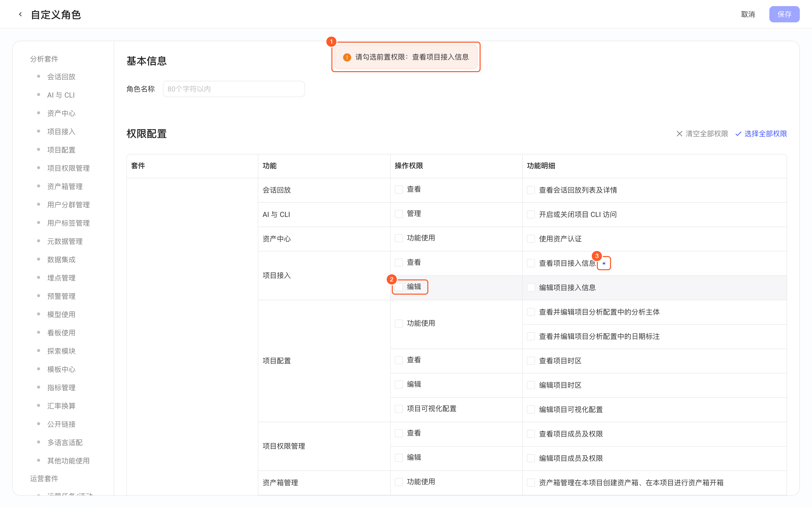Click the X icon for 清空全部权限
812x508 pixels.
pos(680,134)
